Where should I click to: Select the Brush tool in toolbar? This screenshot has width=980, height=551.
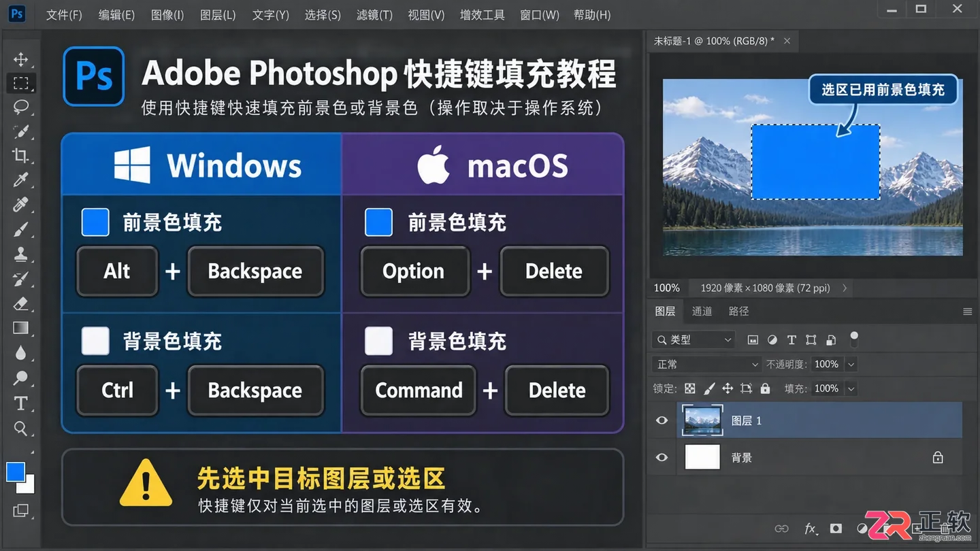[x=20, y=229]
